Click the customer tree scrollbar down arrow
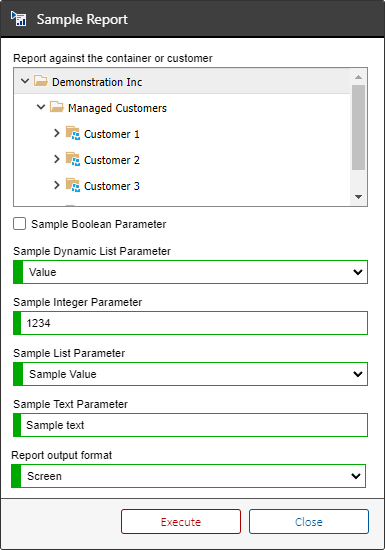The image size is (385, 550). click(x=358, y=197)
